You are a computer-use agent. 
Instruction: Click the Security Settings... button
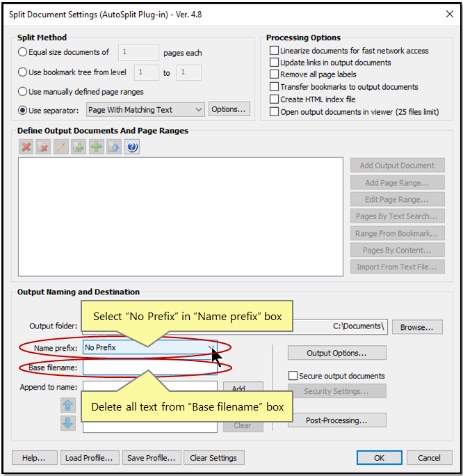[337, 391]
